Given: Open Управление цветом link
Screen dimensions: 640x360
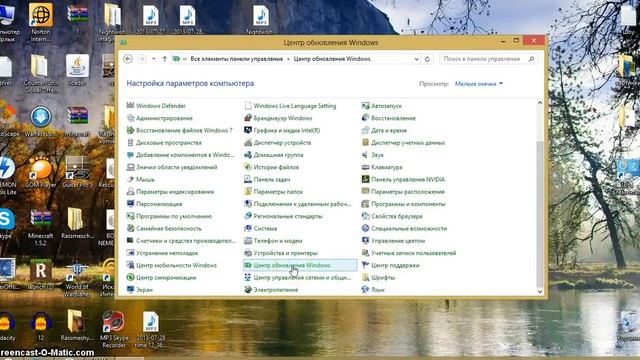Looking at the screenshot, I should [398, 240].
